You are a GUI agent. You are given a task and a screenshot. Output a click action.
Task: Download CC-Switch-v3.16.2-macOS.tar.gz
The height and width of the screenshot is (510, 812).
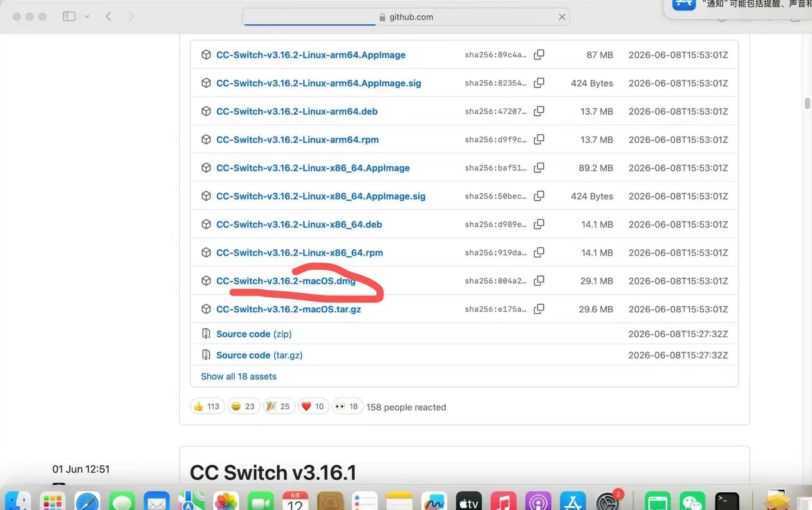click(x=288, y=309)
